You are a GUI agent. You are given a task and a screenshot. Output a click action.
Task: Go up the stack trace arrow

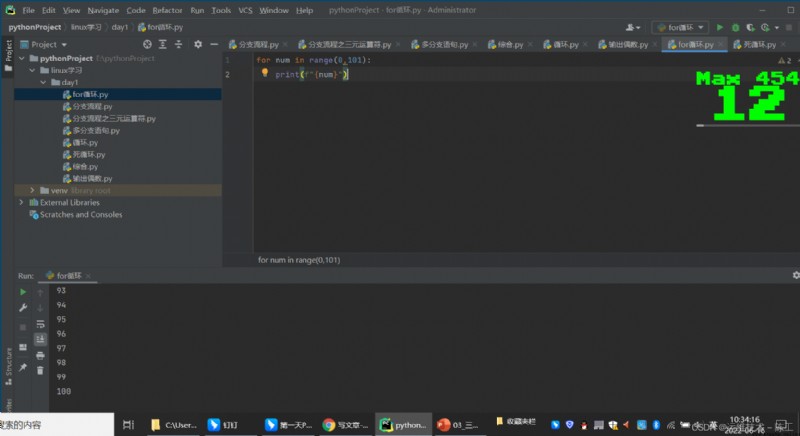pyautogui.click(x=40, y=292)
